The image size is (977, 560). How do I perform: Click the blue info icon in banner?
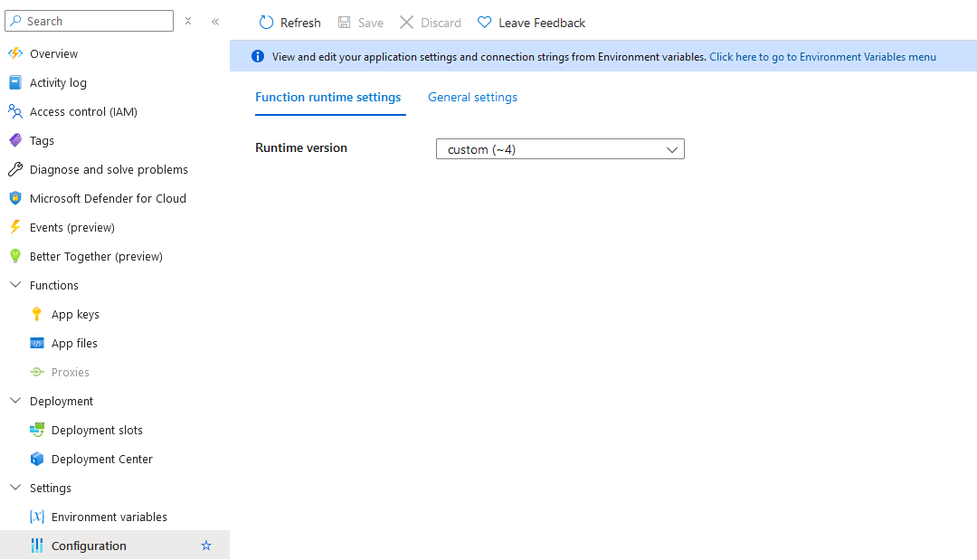pyautogui.click(x=257, y=57)
